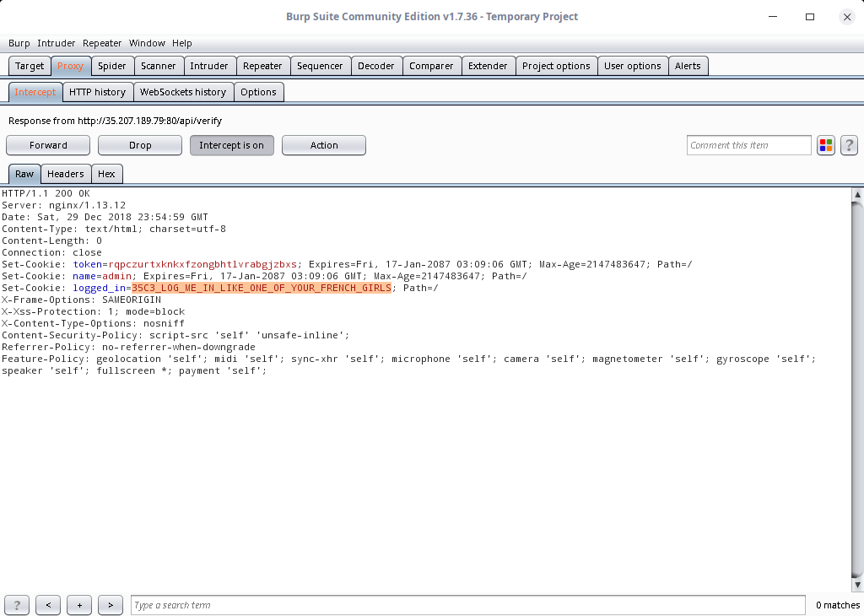Forward the intercepted response
Screen dimensions: 864x616
pos(48,145)
